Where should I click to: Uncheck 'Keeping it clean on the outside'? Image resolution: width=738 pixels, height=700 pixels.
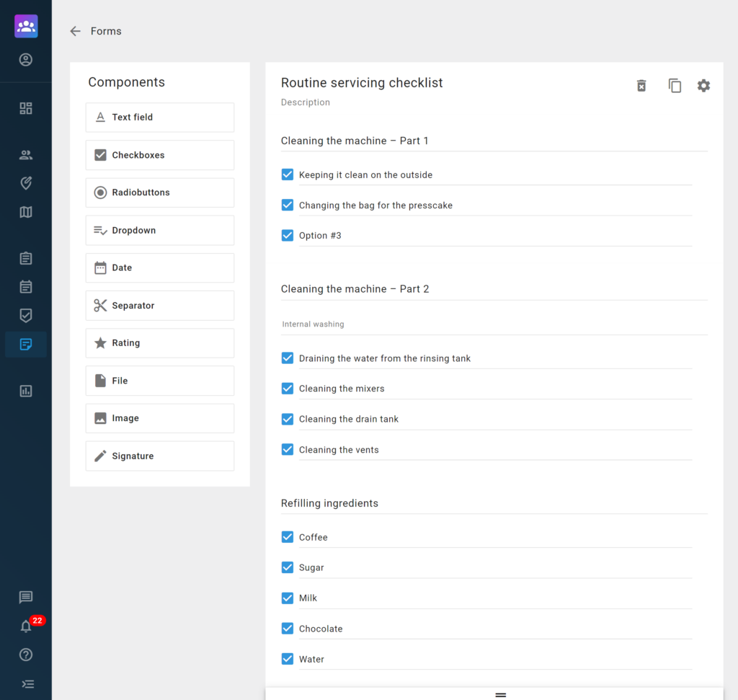[288, 174]
